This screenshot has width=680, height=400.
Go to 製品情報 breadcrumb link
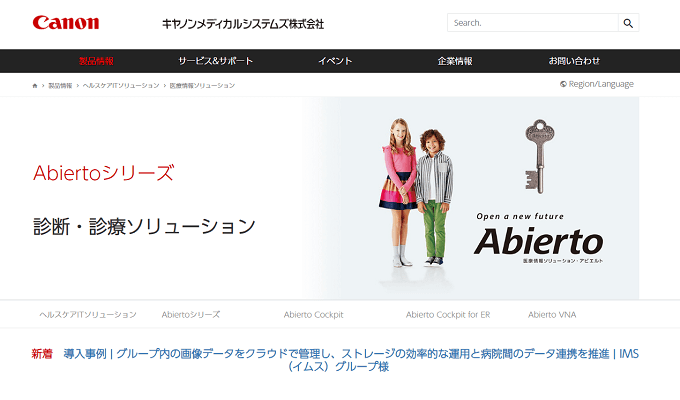(x=60, y=86)
